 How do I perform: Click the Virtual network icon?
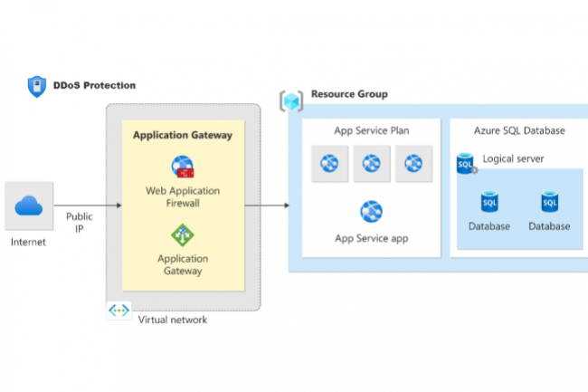(119, 311)
